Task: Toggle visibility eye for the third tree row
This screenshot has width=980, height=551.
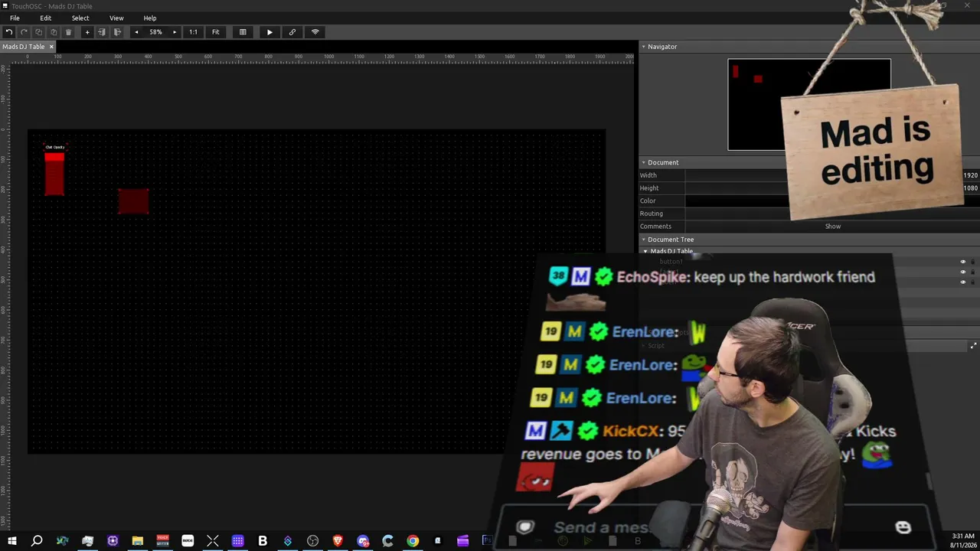Action: click(963, 282)
